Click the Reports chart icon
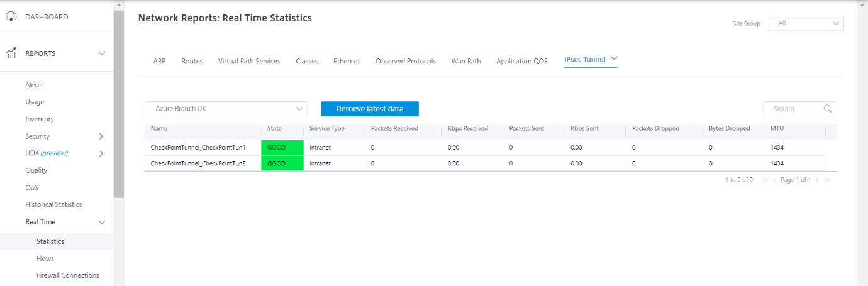This screenshot has width=868, height=286. coord(11,53)
